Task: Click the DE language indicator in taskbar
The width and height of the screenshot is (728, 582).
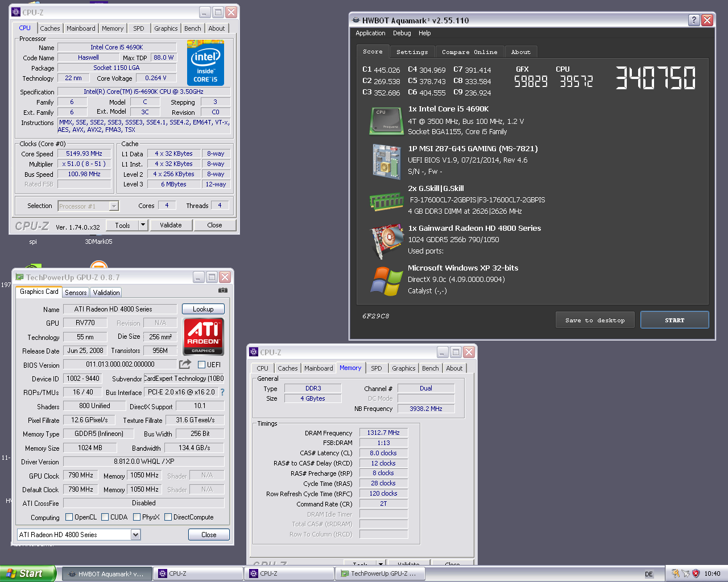Action: (649, 574)
